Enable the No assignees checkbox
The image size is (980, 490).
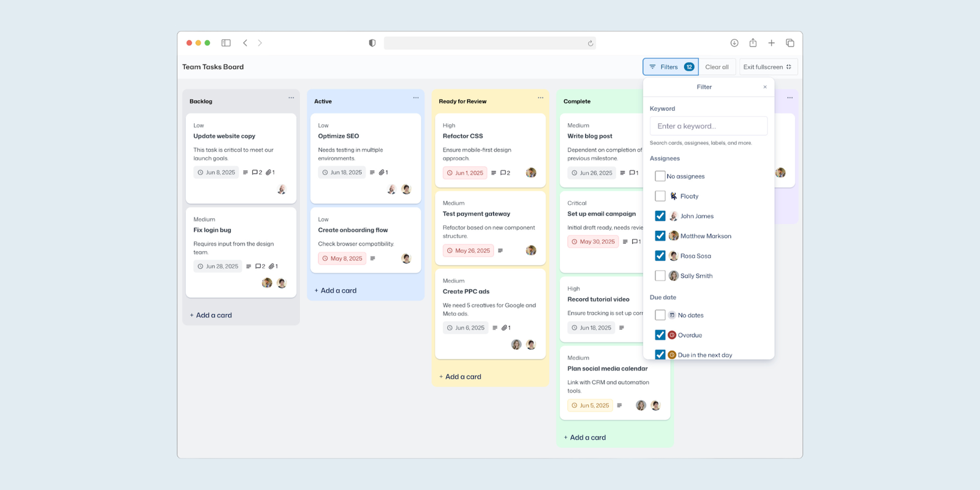[x=660, y=176]
